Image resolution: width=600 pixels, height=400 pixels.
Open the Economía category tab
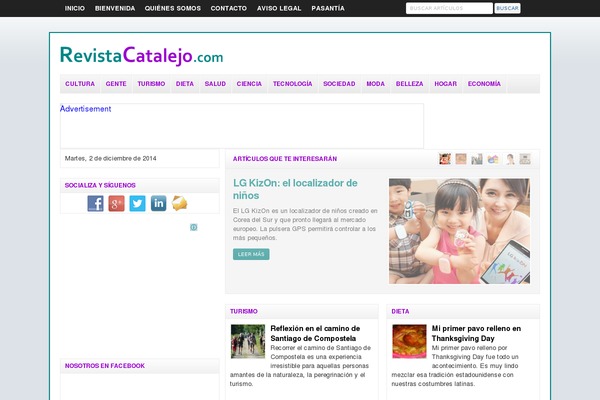tap(484, 83)
